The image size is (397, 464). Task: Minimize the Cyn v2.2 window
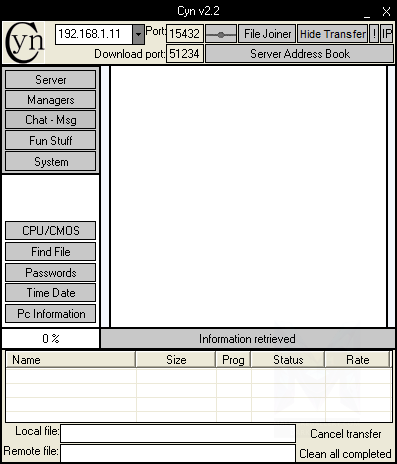pos(367,13)
